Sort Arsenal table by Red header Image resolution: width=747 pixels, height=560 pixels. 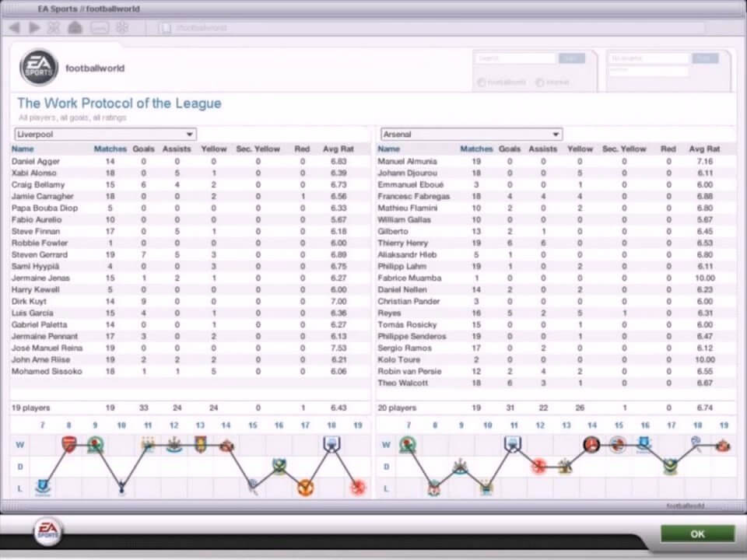click(x=668, y=149)
